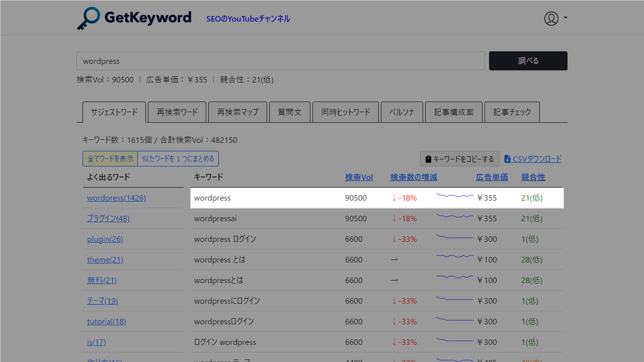
Task: Open the SEOのYouTubeチャンネル link
Action: coord(248,18)
